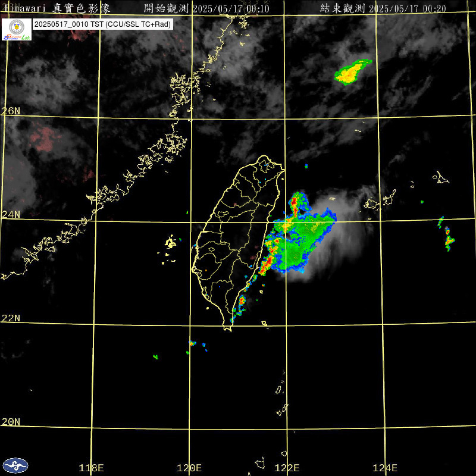The image size is (476, 476).
Task: Click the 26N latitude label
Action: click(x=11, y=111)
